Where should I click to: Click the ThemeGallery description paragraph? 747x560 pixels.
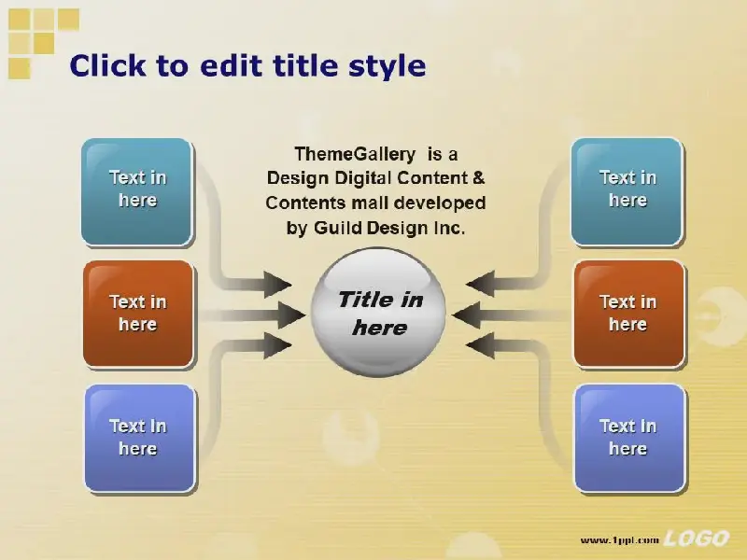[x=375, y=190]
